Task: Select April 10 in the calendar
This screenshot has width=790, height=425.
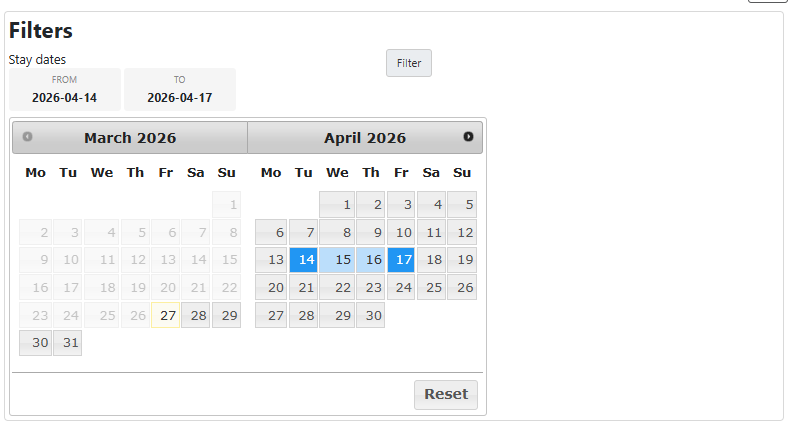Action: (x=401, y=233)
